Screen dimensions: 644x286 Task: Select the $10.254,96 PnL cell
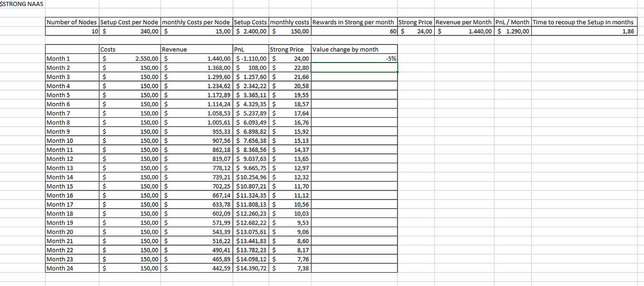click(x=251, y=177)
